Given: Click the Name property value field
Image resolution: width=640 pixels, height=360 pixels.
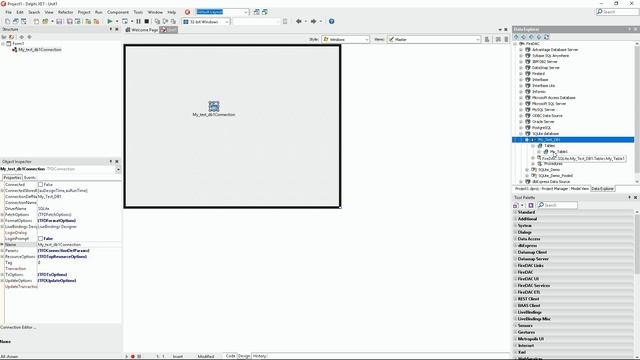Looking at the screenshot, I should coord(79,244).
